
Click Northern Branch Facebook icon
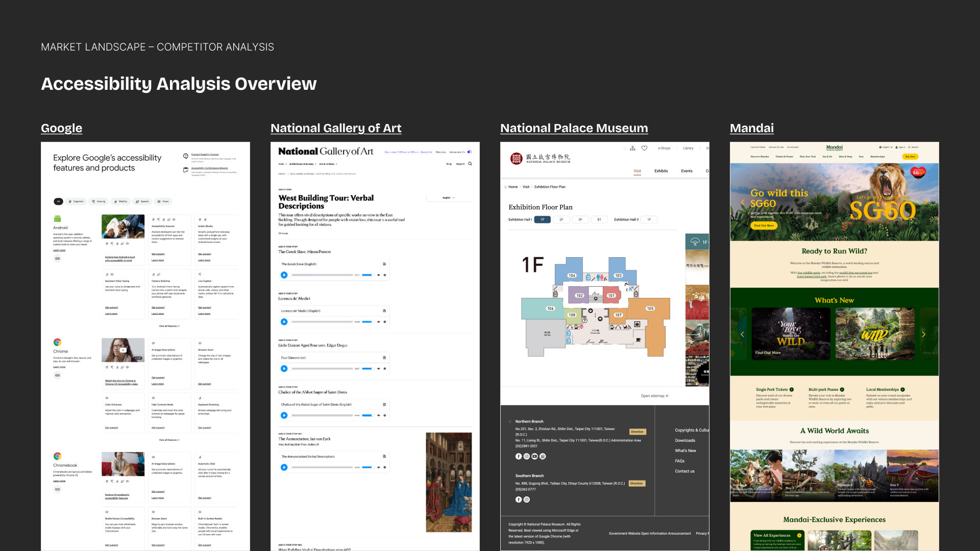pos(519,457)
